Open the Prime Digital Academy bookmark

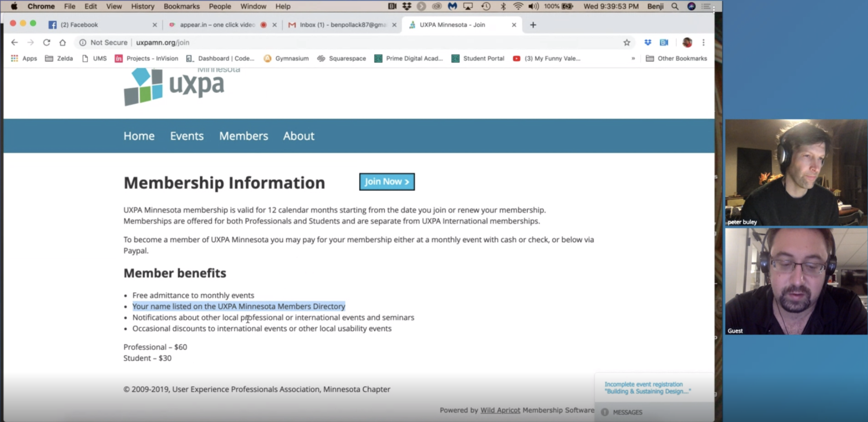[x=409, y=58]
